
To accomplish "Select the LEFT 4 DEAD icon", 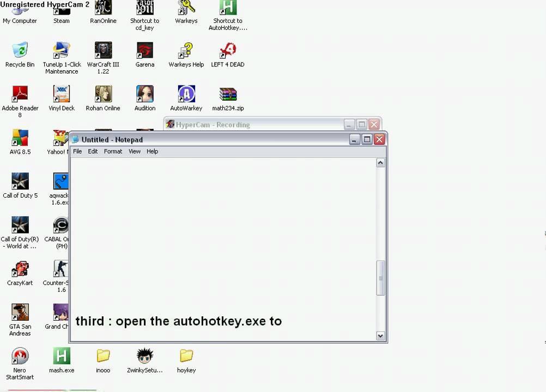I will tap(228, 55).
